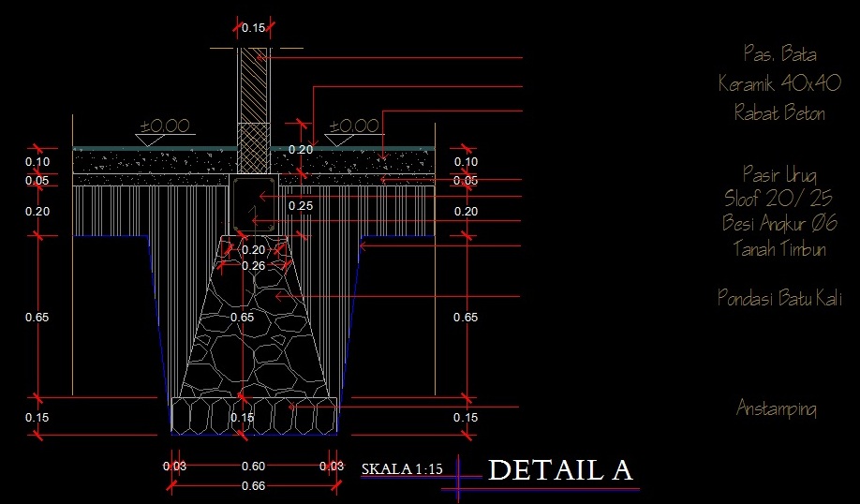Click the 'Anstamping' label
The height and width of the screenshot is (504, 860).
point(776,408)
